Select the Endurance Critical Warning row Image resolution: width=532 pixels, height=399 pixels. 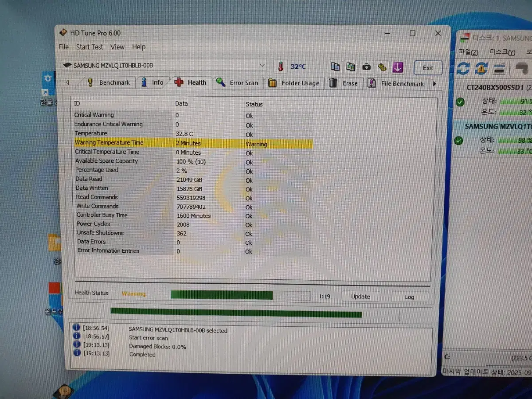193,125
